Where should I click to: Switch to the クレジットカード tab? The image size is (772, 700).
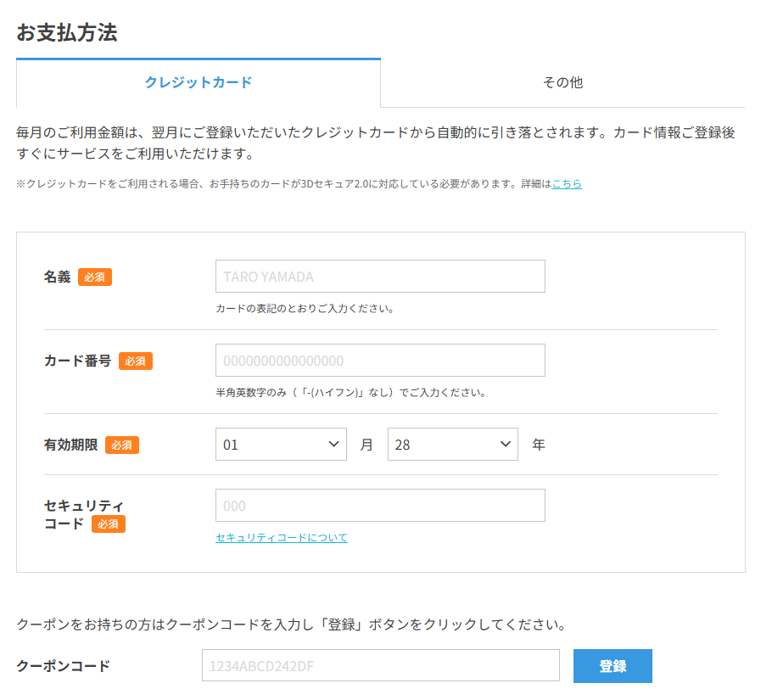pyautogui.click(x=199, y=82)
